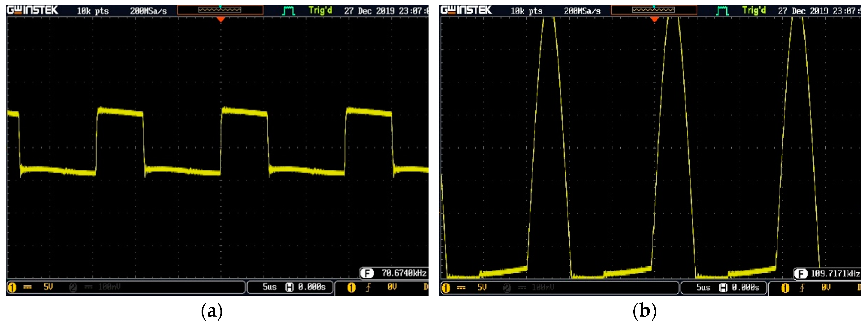The width and height of the screenshot is (868, 327).
Task: Click the trigger source 1 icon in right screen
Action: 785,288
